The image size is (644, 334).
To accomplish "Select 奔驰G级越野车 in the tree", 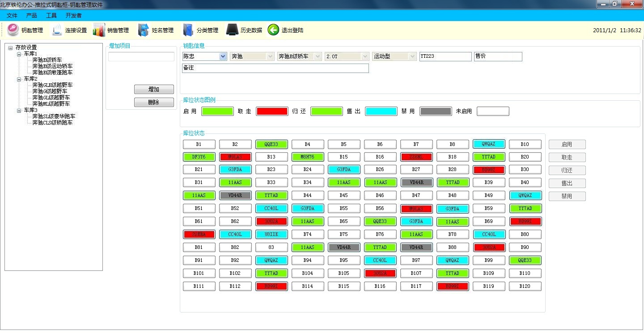I will pyautogui.click(x=50, y=91).
